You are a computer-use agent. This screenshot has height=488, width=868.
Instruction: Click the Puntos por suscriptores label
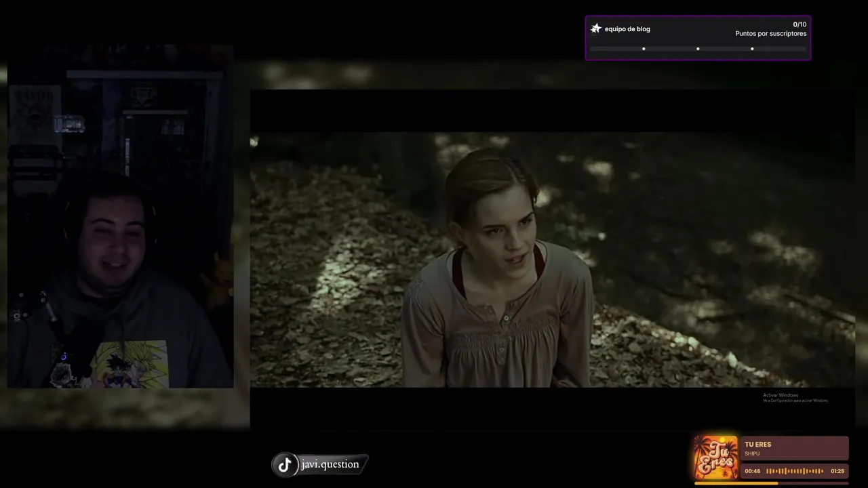coord(771,34)
